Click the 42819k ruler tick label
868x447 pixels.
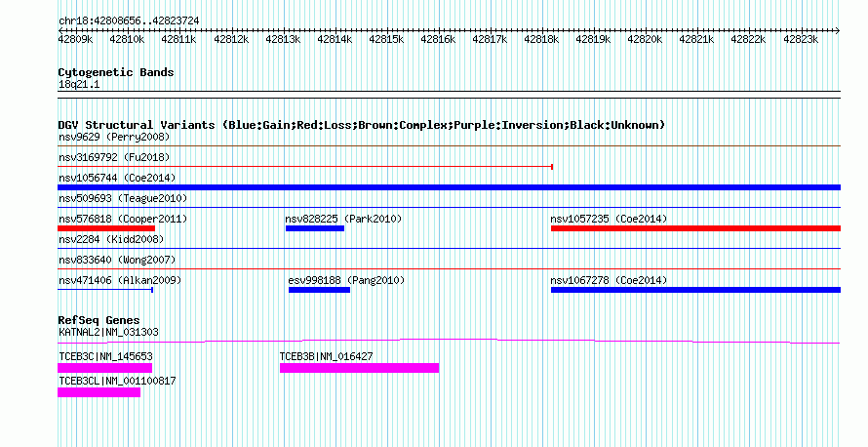593,40
